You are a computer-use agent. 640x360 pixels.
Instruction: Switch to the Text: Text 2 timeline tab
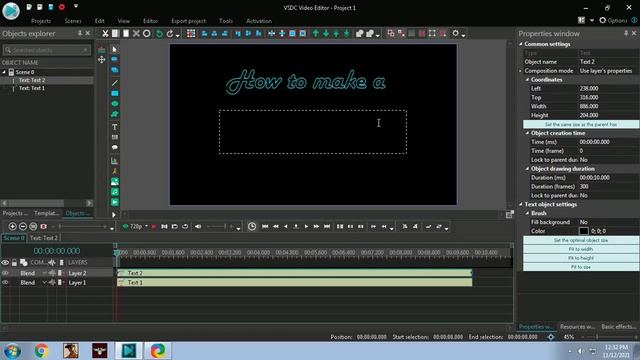pyautogui.click(x=44, y=238)
